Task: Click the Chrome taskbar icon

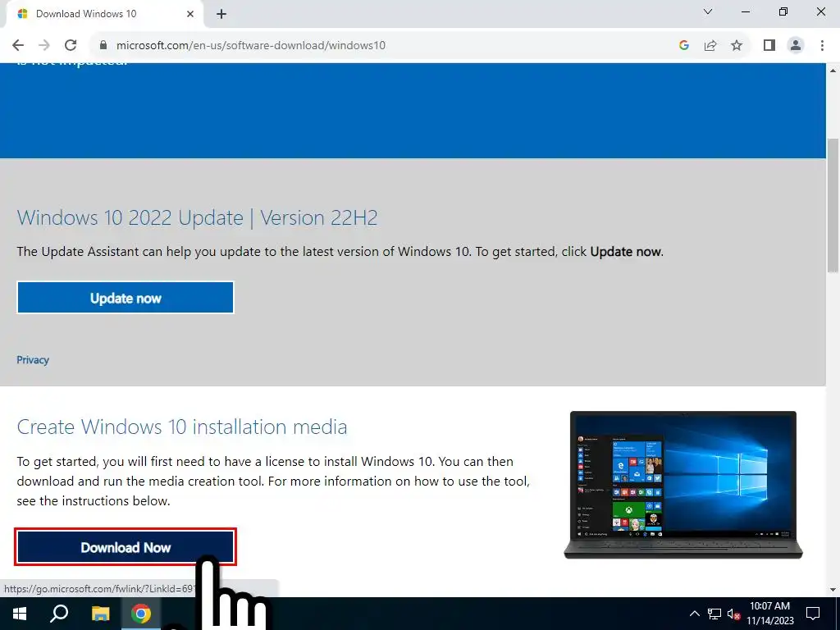Action: [x=141, y=614]
